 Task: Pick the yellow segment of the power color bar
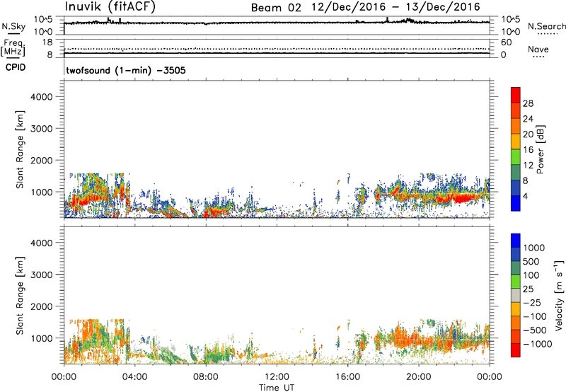(x=516, y=142)
